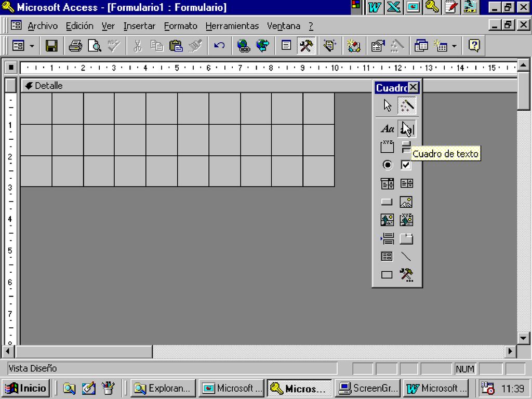The image size is (532, 399).
Task: Click the Excel icon in Office shortcut bar
Action: click(393, 7)
